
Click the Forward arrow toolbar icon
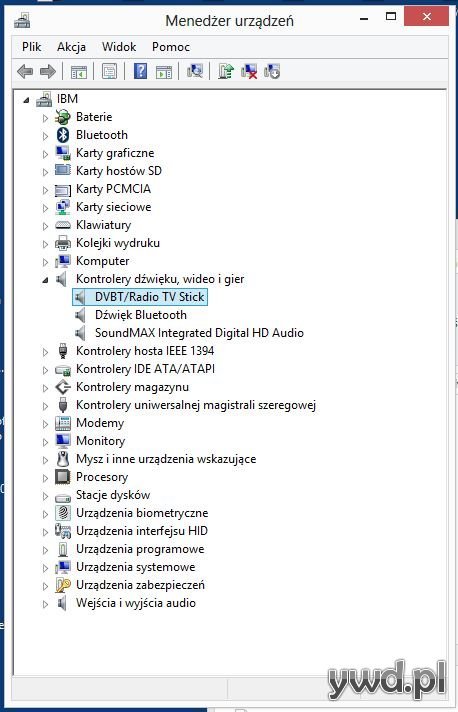(x=48, y=71)
